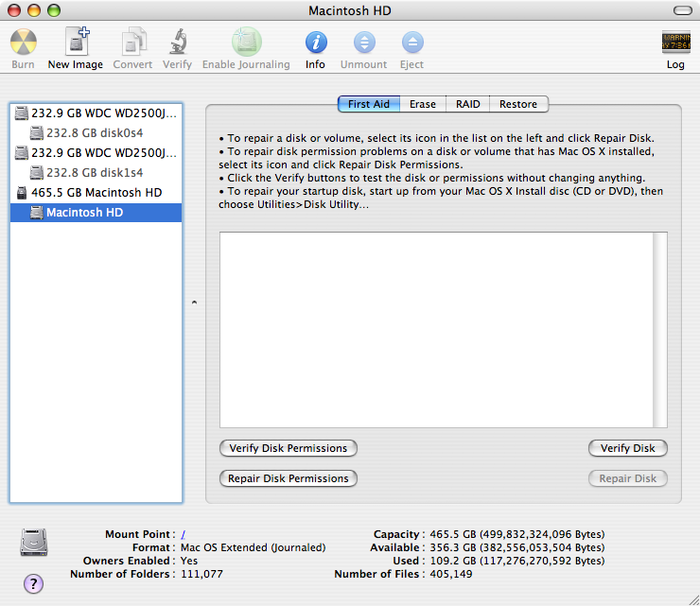The width and height of the screenshot is (700, 606).
Task: Click the window resize grip corner
Action: tap(693, 599)
